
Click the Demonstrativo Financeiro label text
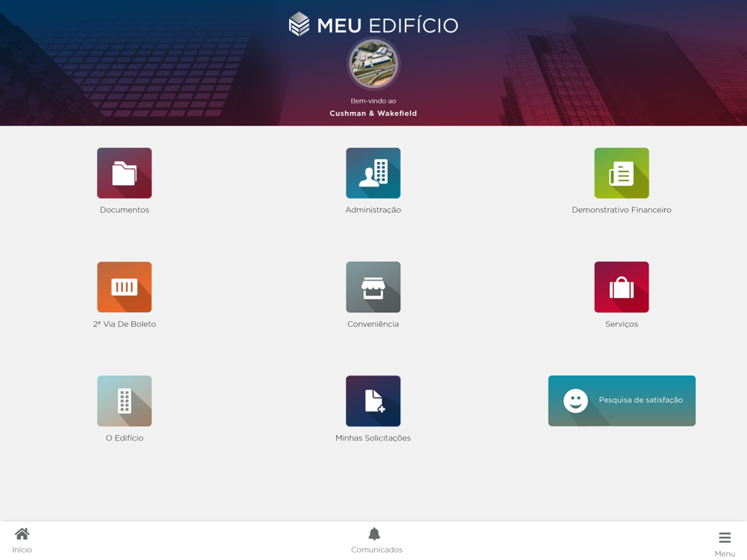(x=622, y=210)
